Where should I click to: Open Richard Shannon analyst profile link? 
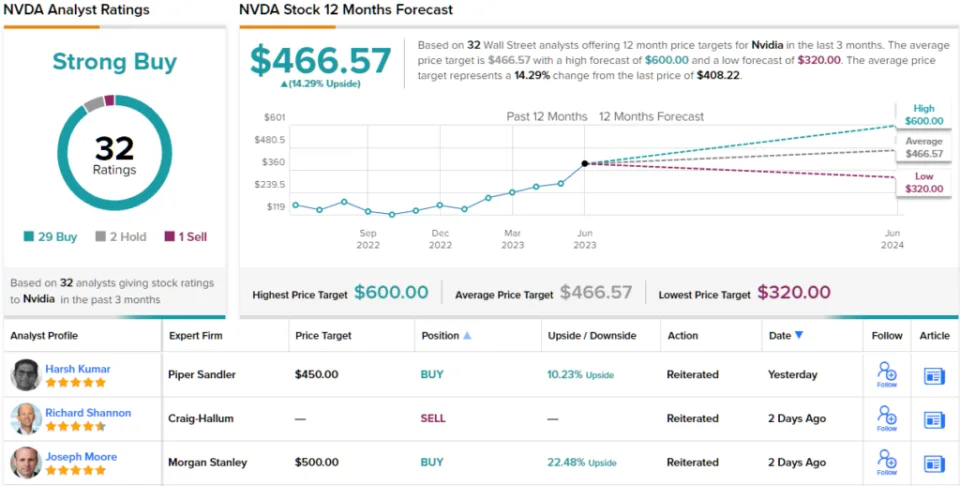tap(88, 413)
